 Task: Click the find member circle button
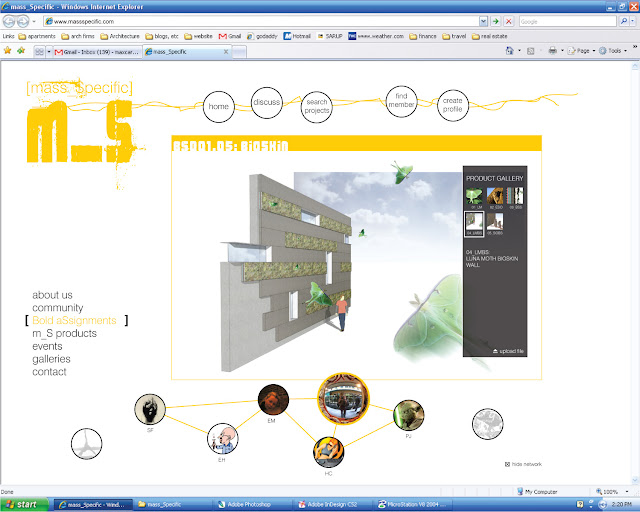click(x=401, y=101)
